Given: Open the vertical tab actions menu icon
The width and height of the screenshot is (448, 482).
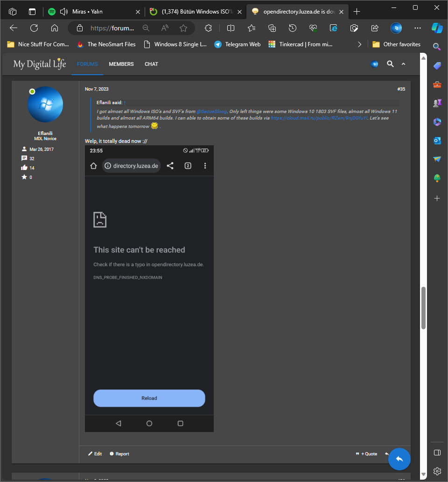Looking at the screenshot, I should [32, 12].
